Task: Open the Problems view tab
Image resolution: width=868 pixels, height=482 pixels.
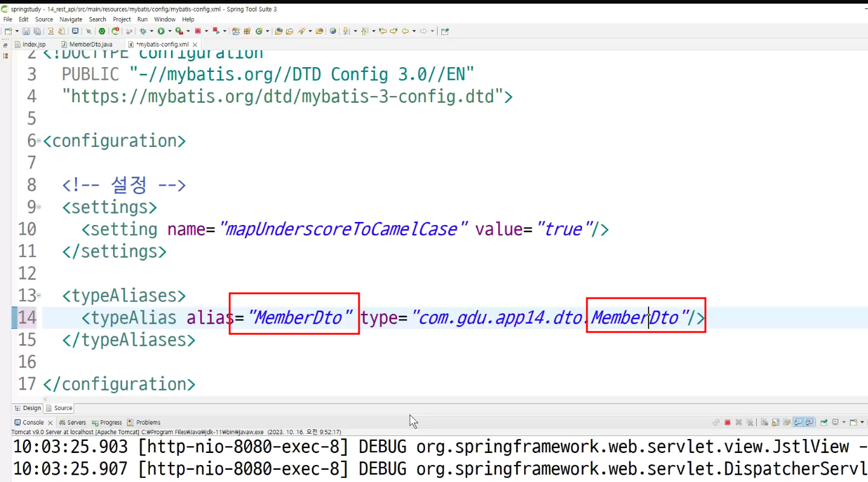Action: tap(144, 423)
